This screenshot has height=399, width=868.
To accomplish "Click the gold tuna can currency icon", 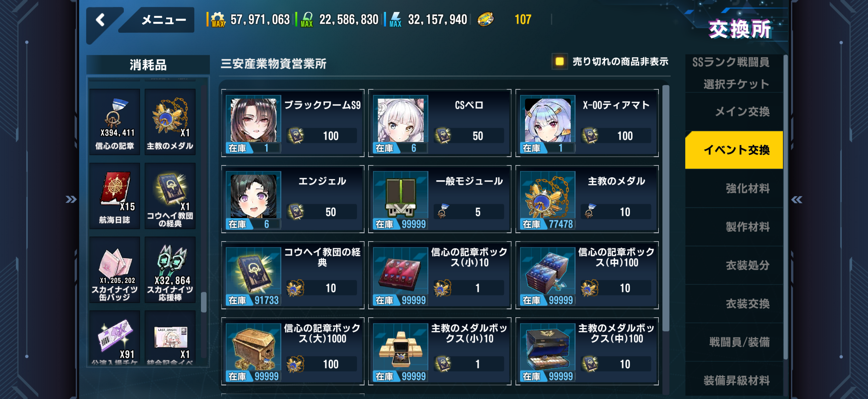I will (485, 20).
